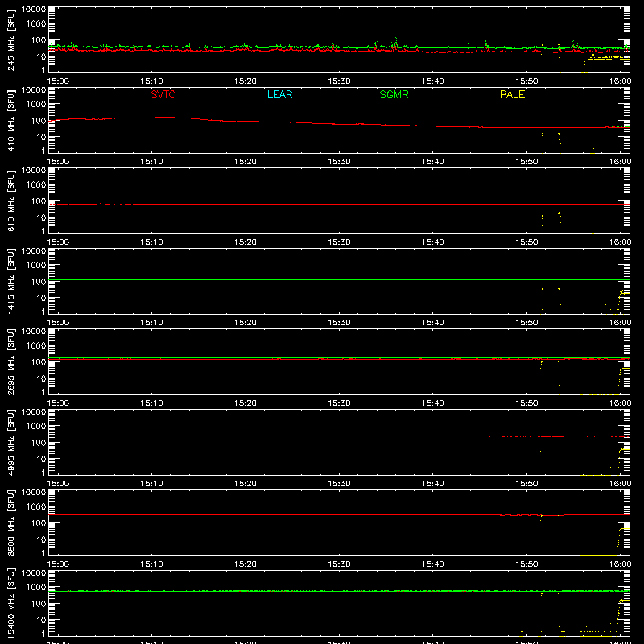Select 15:00 time label below 410 MHz panel
Screen dimensions: 644x644
click(58, 162)
